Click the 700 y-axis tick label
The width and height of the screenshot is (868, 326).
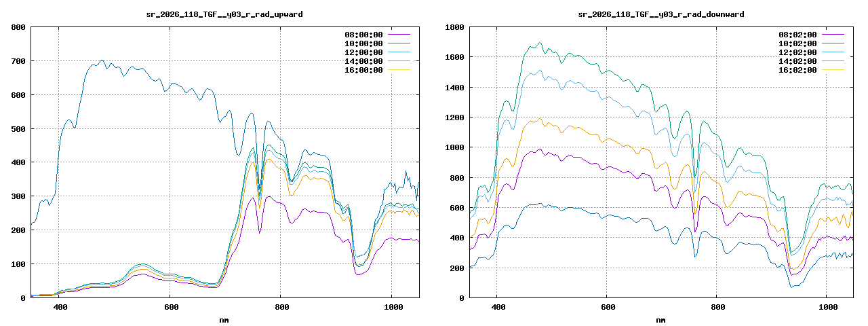click(x=18, y=61)
